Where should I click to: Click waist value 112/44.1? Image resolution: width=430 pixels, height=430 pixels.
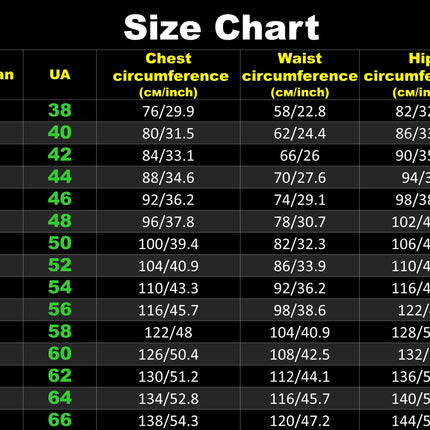pos(300,377)
